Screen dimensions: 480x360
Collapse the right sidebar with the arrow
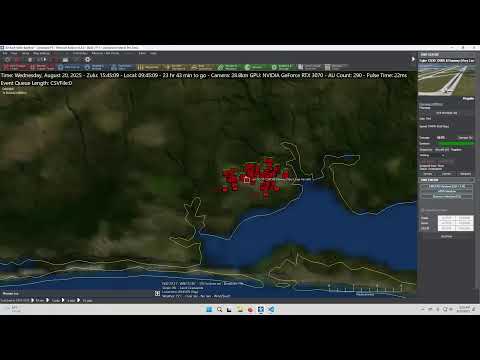pos(413,59)
